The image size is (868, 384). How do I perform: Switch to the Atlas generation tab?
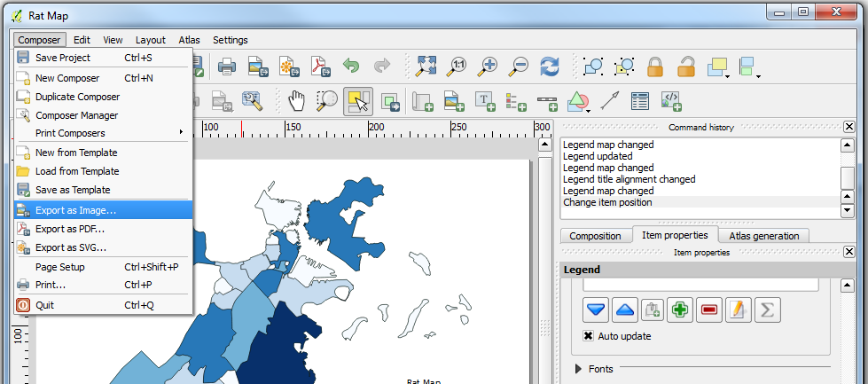tap(763, 236)
